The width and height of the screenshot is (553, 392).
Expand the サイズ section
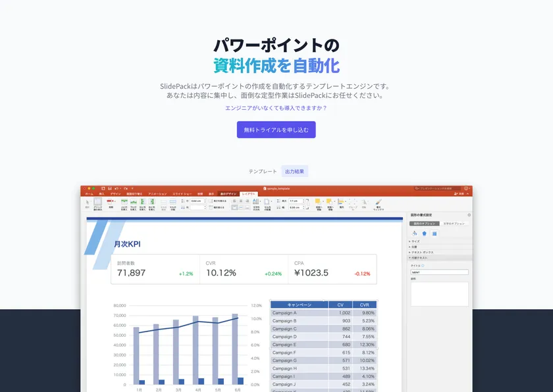tap(414, 241)
